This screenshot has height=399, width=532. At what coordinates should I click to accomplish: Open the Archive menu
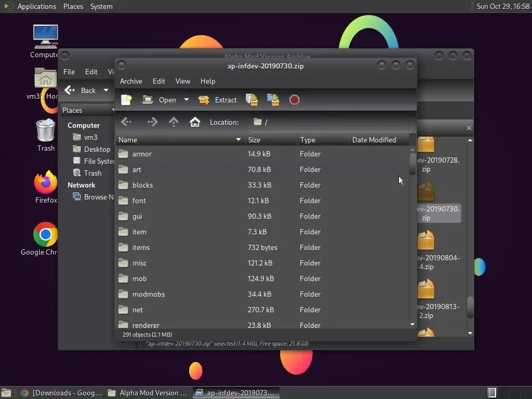(131, 81)
